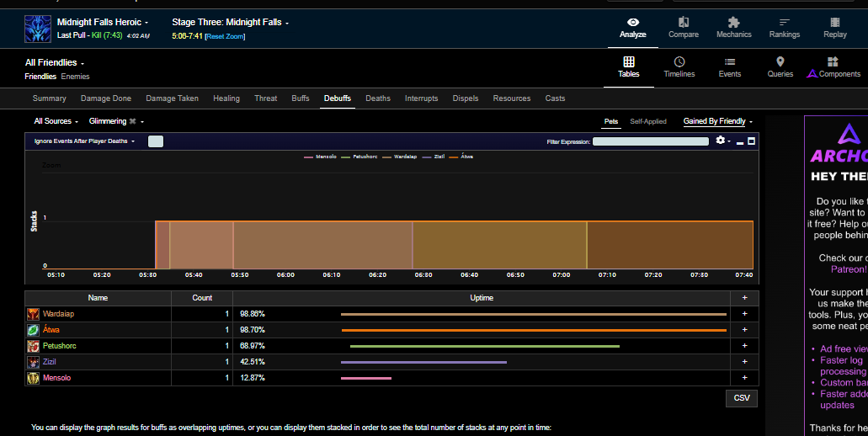Open the Queries pin icon
This screenshot has width=868, height=436.
point(780,62)
